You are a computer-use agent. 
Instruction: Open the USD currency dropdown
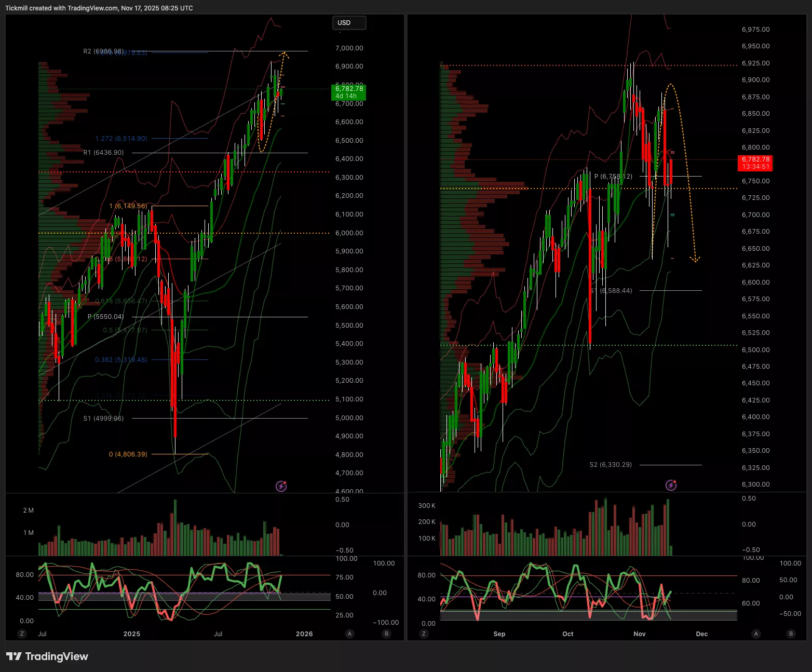(349, 23)
